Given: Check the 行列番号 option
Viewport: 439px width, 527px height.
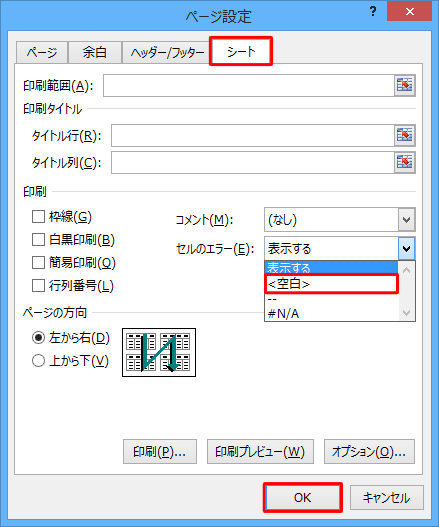Looking at the screenshot, I should 38,286.
